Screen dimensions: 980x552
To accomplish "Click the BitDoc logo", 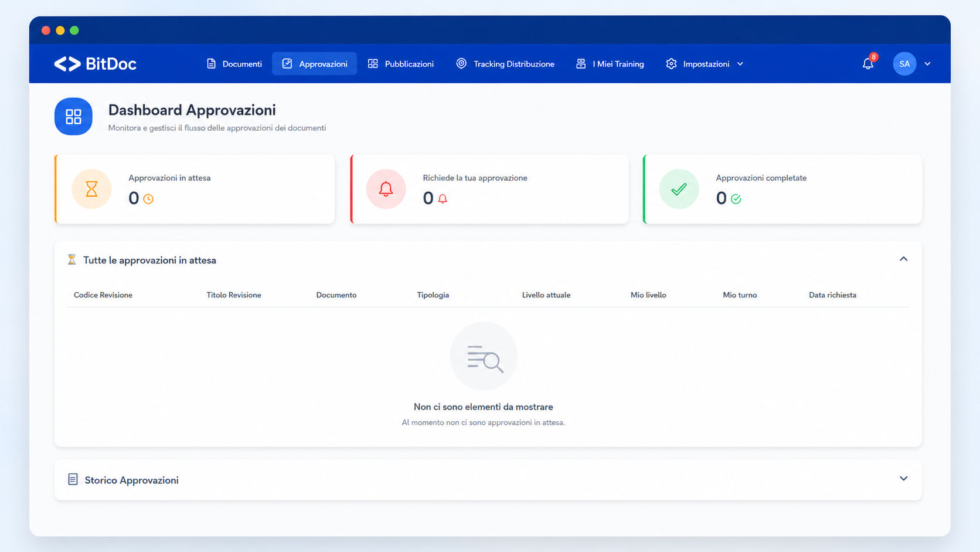I will (95, 63).
